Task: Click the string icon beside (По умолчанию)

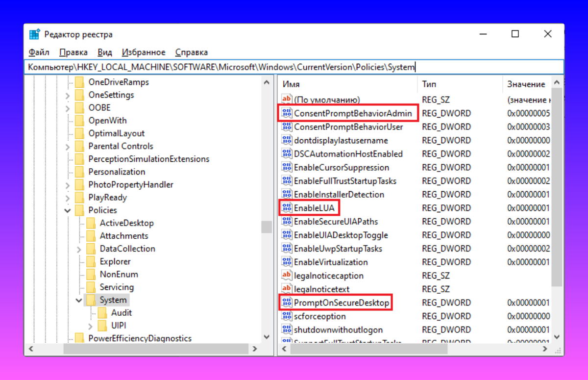Action: click(287, 100)
